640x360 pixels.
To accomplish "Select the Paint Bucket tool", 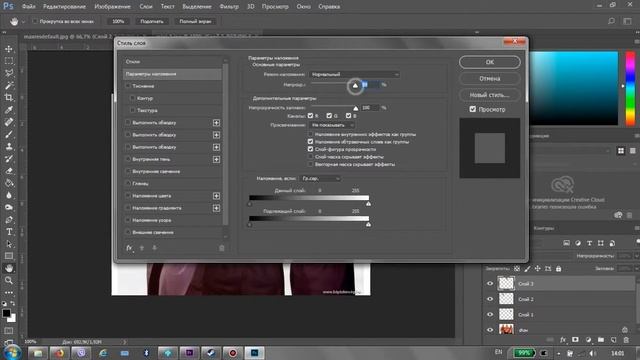I will [x=9, y=183].
